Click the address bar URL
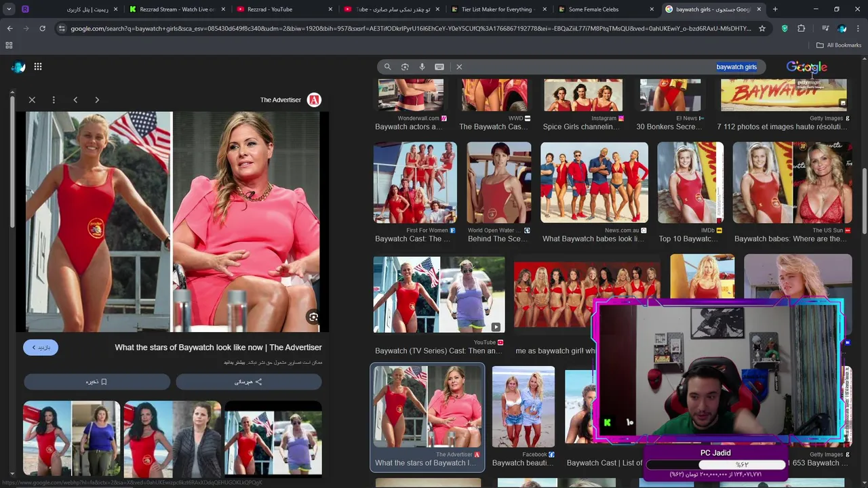 click(410, 28)
